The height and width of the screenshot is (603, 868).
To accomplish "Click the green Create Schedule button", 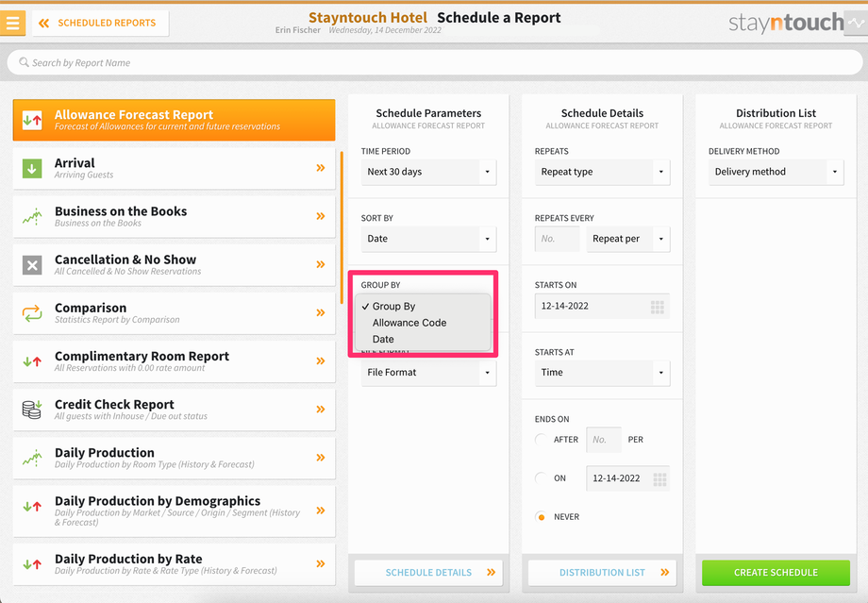I will pyautogui.click(x=776, y=573).
